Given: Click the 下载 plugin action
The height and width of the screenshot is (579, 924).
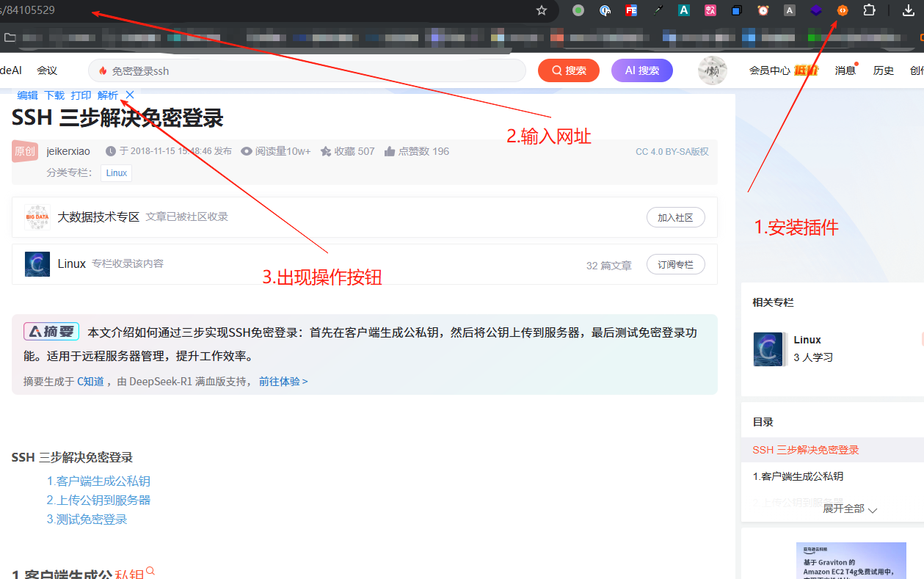Looking at the screenshot, I should point(54,95).
